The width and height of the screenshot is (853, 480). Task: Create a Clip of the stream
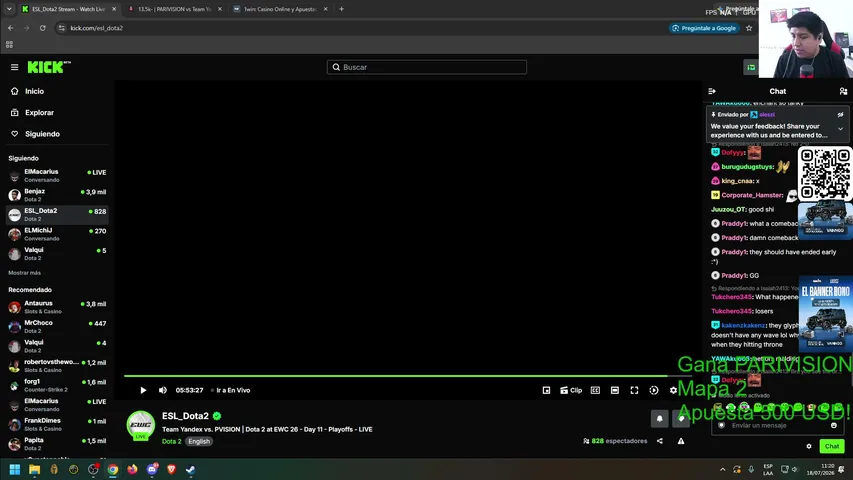point(571,390)
